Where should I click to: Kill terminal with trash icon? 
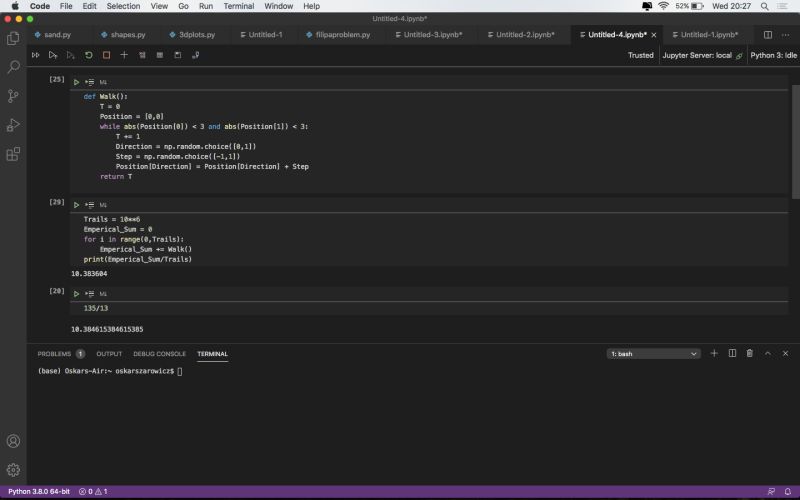[749, 353]
